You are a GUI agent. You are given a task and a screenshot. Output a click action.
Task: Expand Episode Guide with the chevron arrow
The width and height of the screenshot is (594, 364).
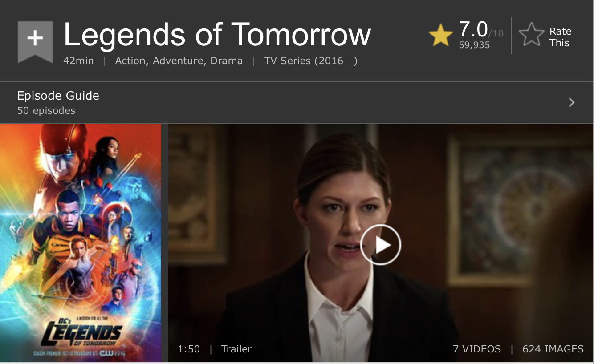click(572, 103)
